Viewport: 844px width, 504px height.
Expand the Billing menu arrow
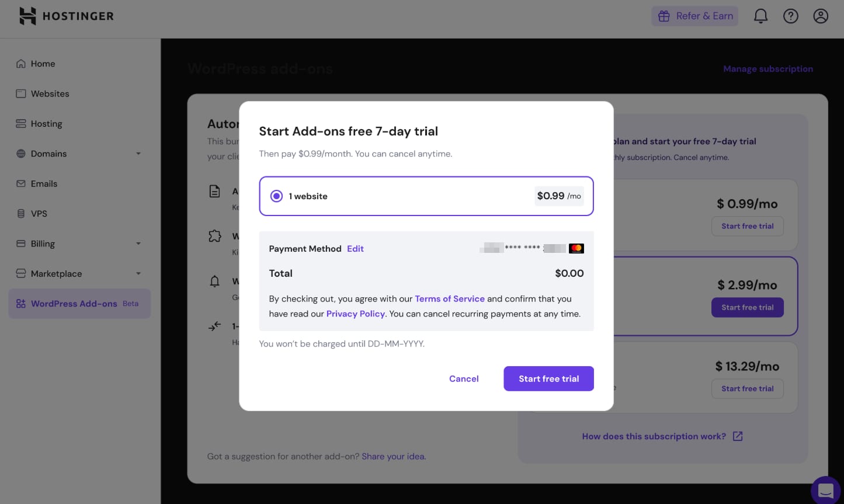tap(138, 244)
